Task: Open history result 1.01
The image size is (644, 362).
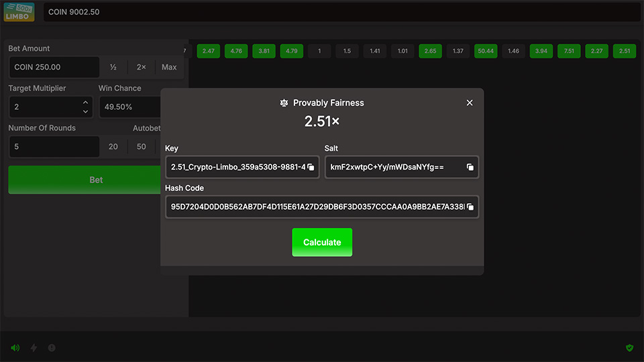Action: point(402,51)
